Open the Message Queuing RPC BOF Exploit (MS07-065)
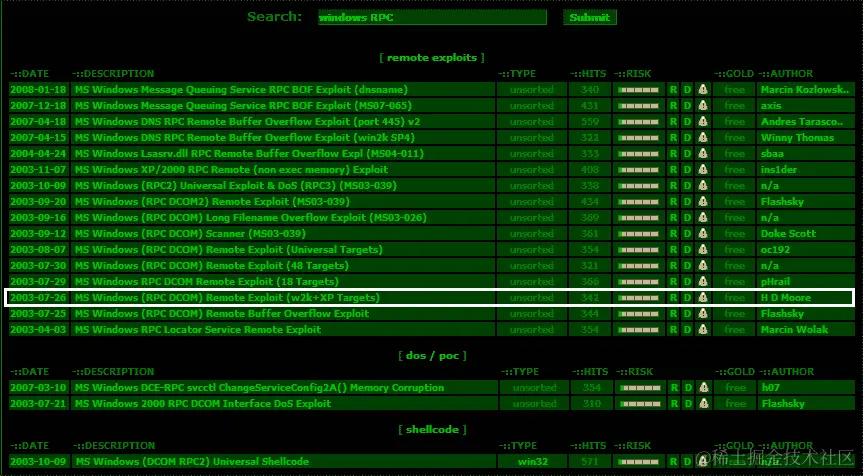The image size is (863, 476). [x=243, y=106]
